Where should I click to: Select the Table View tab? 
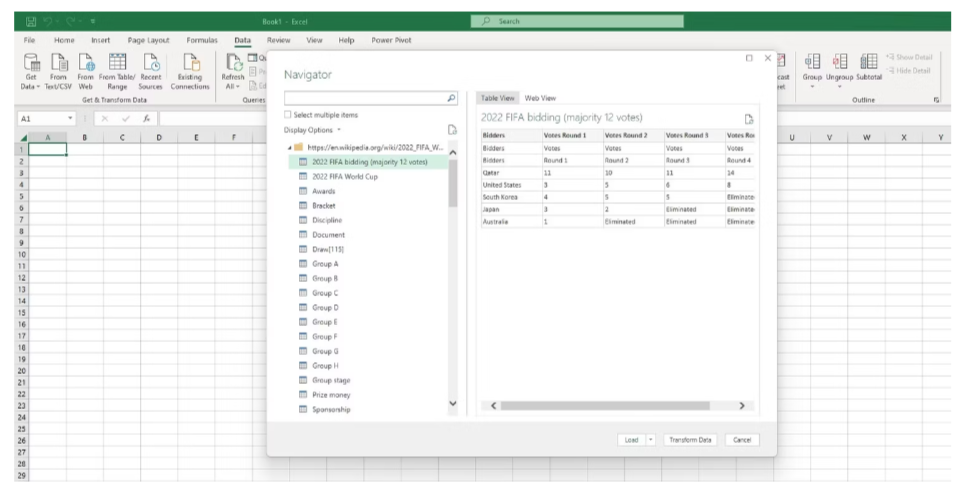point(497,98)
